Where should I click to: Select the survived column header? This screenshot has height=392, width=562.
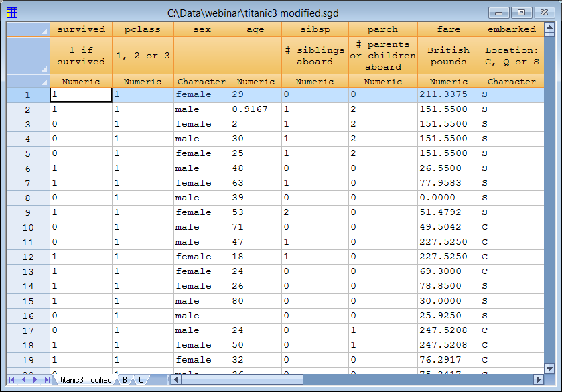[80, 29]
